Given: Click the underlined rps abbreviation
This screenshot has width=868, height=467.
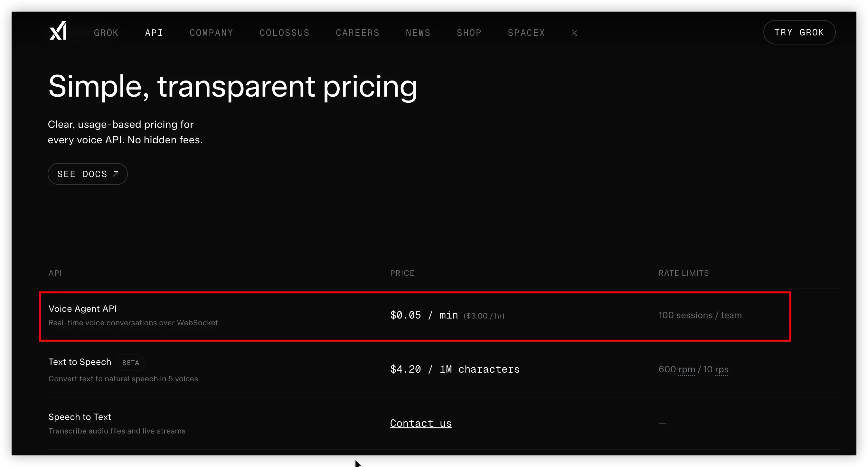Looking at the screenshot, I should pos(722,369).
